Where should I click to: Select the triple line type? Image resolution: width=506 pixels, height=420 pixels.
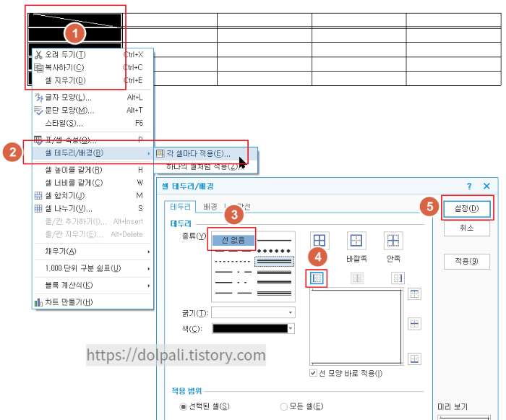274,293
